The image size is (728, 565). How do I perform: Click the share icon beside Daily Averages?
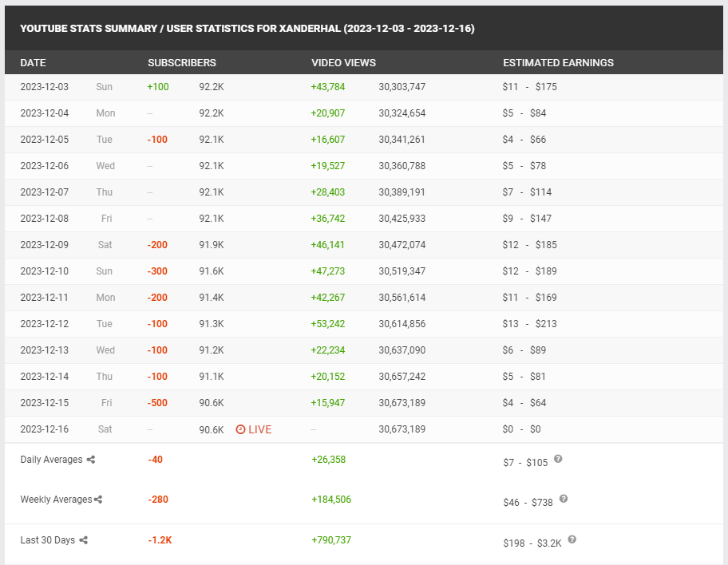point(91,460)
